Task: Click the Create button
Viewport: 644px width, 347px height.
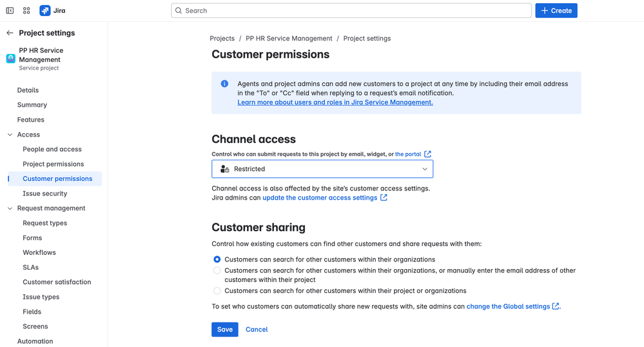Action: [556, 10]
